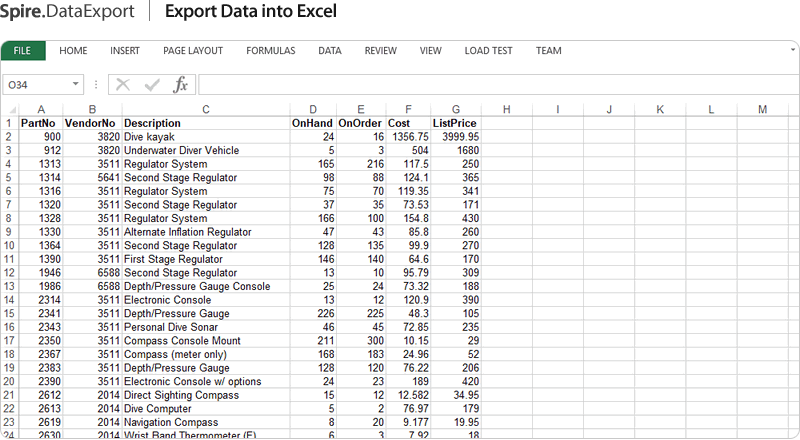
Task: Select the Navigation Compass cell
Action: pyautogui.click(x=206, y=422)
